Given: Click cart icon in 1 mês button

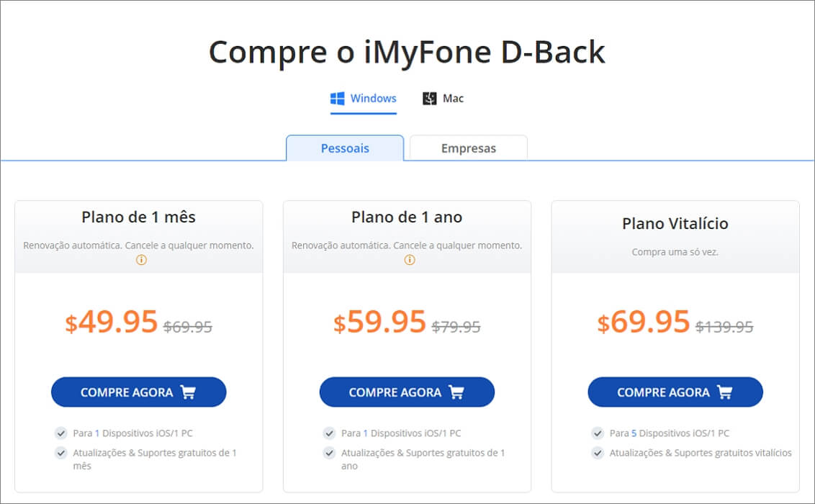Looking at the screenshot, I should (188, 392).
